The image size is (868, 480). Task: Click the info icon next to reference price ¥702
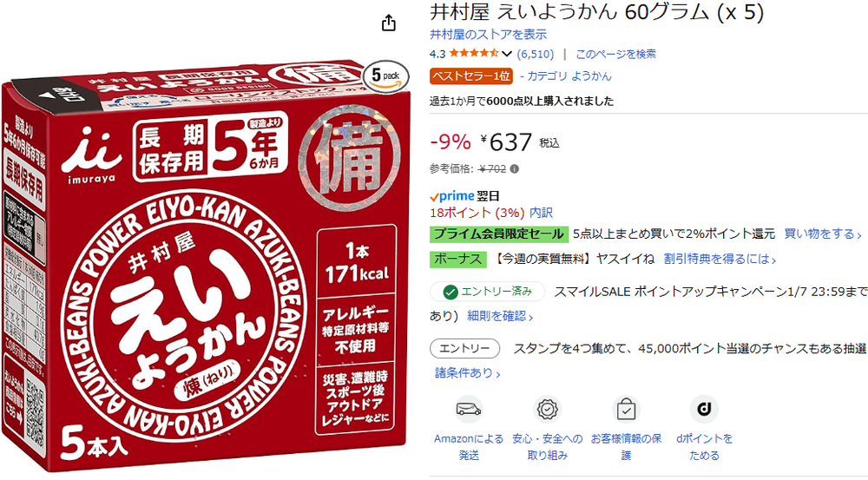[x=514, y=169]
